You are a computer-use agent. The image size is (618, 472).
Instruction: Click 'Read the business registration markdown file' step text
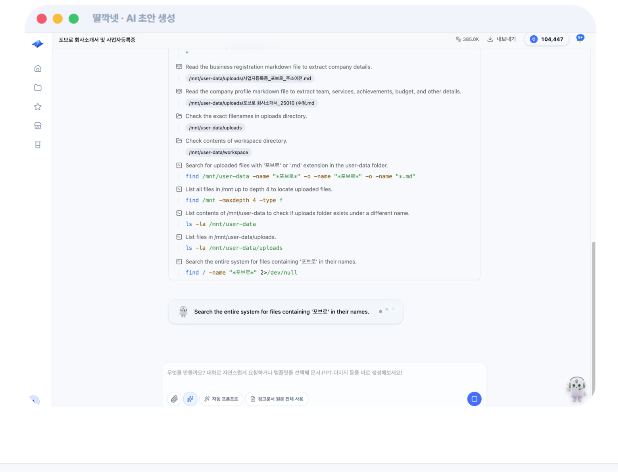pyautogui.click(x=279, y=67)
